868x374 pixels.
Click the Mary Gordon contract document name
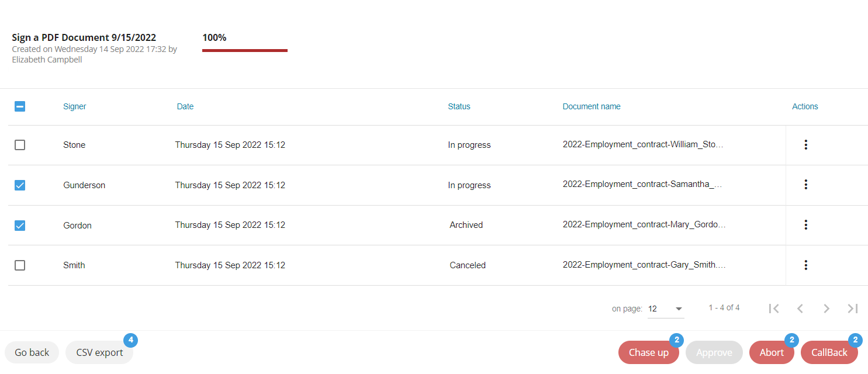point(644,225)
